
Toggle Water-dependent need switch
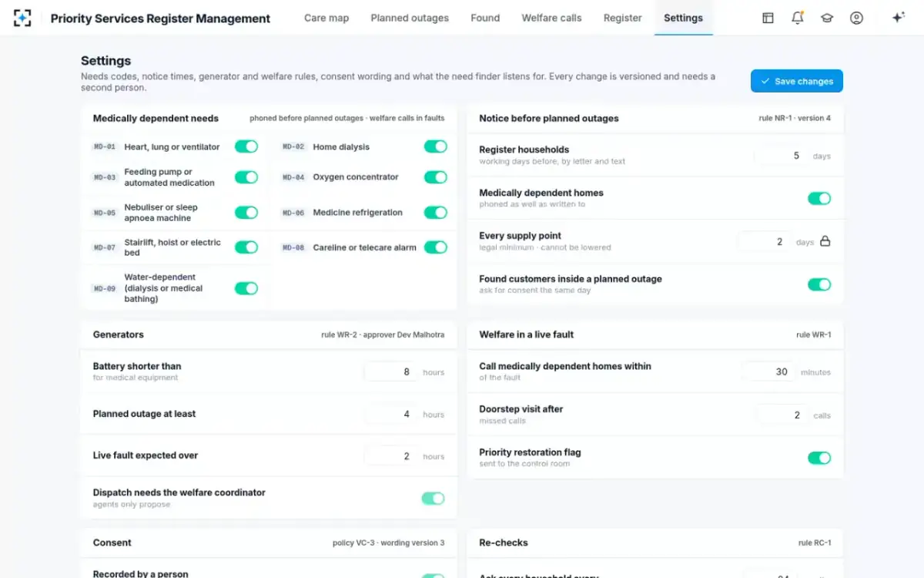(246, 288)
